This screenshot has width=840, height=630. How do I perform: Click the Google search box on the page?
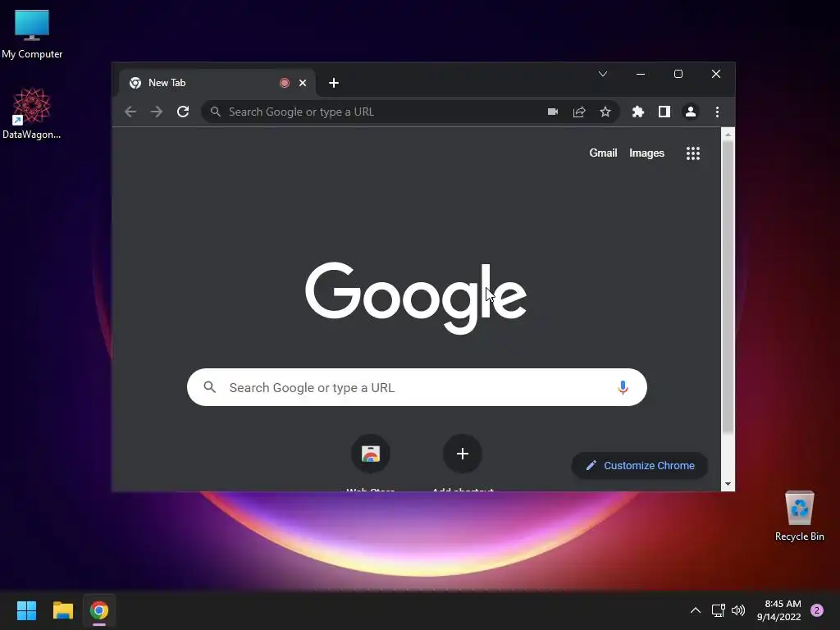tap(417, 387)
